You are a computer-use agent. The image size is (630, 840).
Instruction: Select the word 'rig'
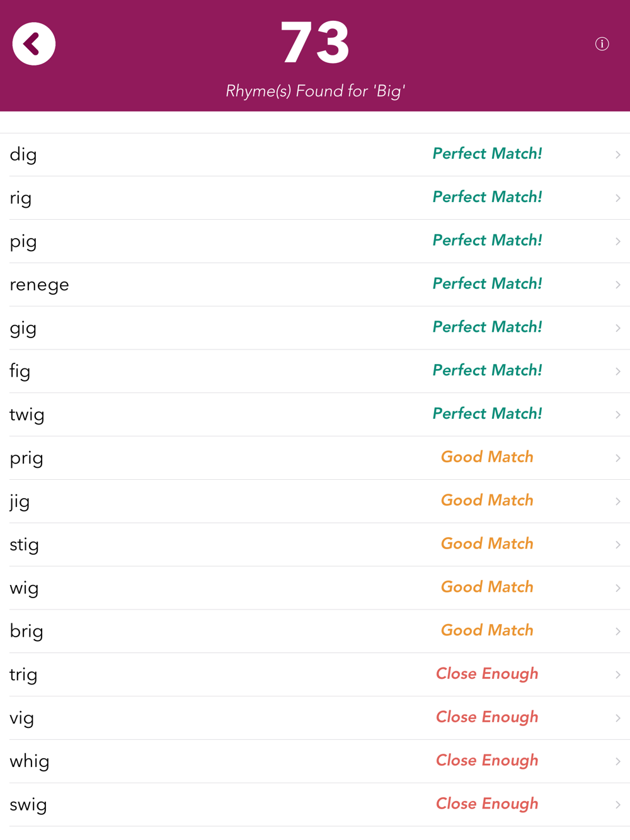coord(21,198)
